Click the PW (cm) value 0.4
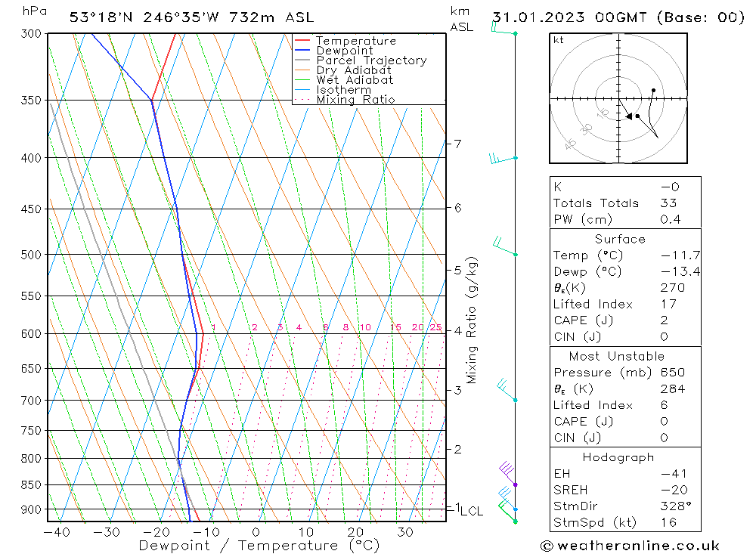Screen dimensions: 756x554 [x=670, y=219]
